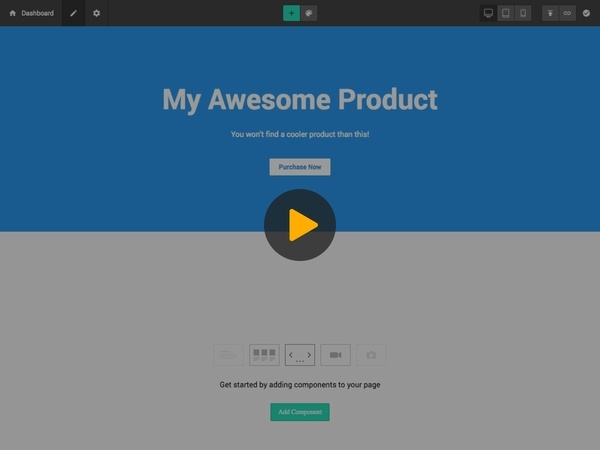Screen dimensions: 600x450
Task: Click the Add Component button
Action: tap(300, 412)
